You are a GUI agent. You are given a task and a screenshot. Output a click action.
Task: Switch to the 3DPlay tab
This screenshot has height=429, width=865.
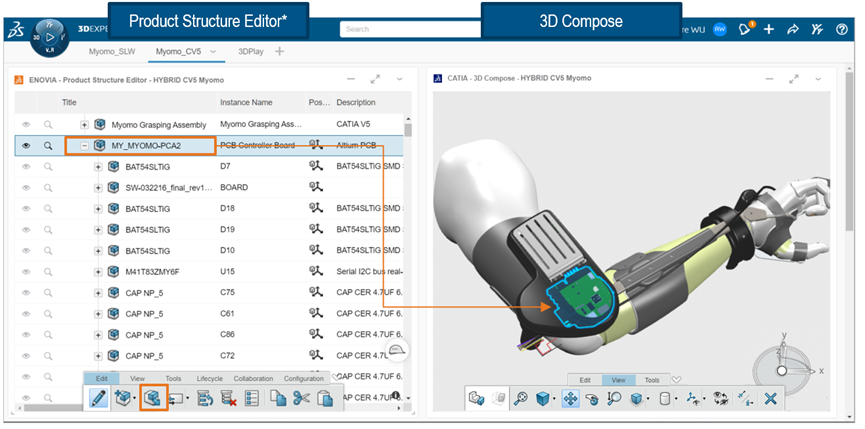[250, 52]
